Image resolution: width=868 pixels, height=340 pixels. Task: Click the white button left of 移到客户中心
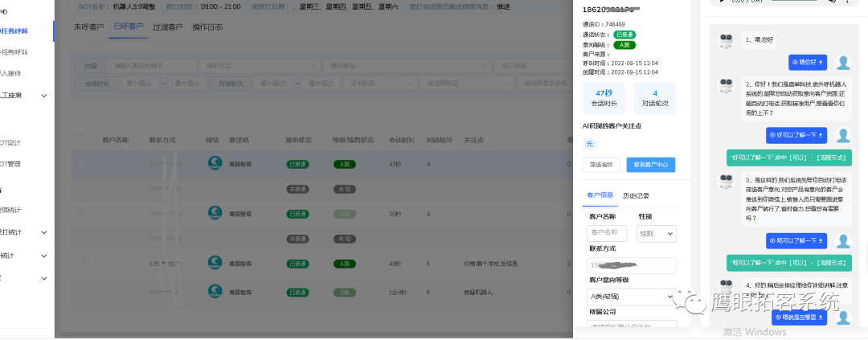[x=601, y=165]
